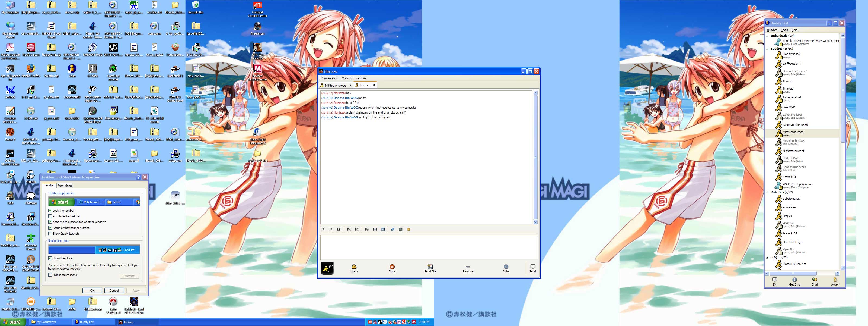The height and width of the screenshot is (326, 868).
Task: Click Buddy List scrollbar down arrow
Action: tap(843, 268)
